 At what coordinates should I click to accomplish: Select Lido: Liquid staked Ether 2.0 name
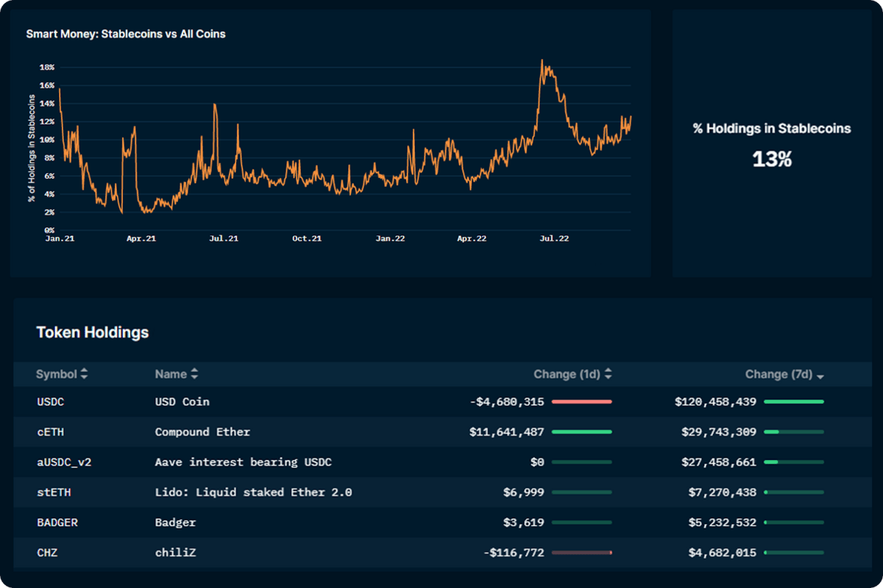(253, 492)
